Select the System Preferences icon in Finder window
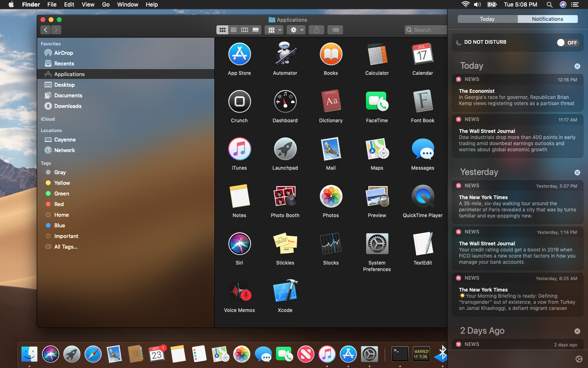 pyautogui.click(x=377, y=244)
